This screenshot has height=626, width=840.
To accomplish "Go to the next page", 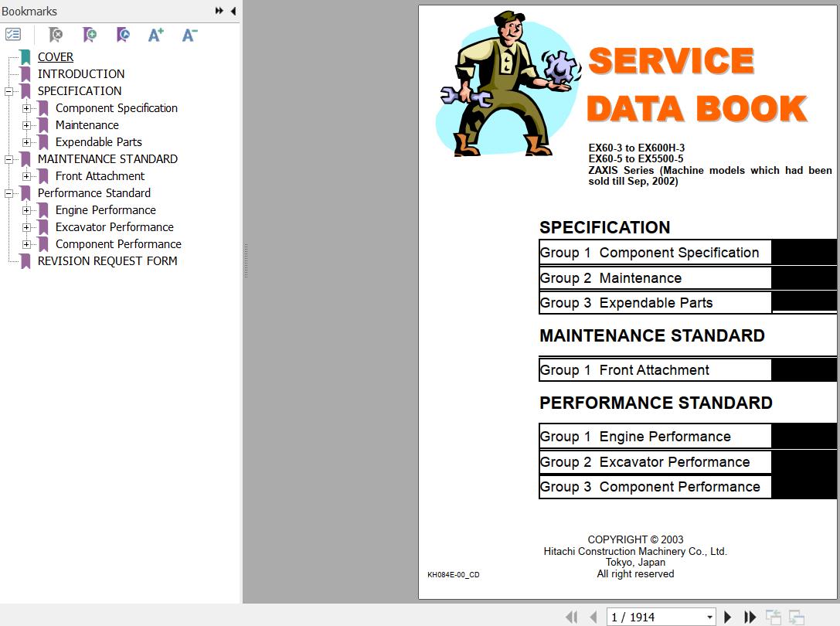I will click(727, 617).
